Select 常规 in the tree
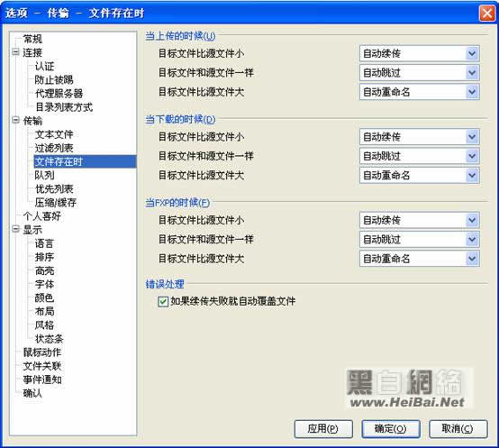 click(32, 39)
